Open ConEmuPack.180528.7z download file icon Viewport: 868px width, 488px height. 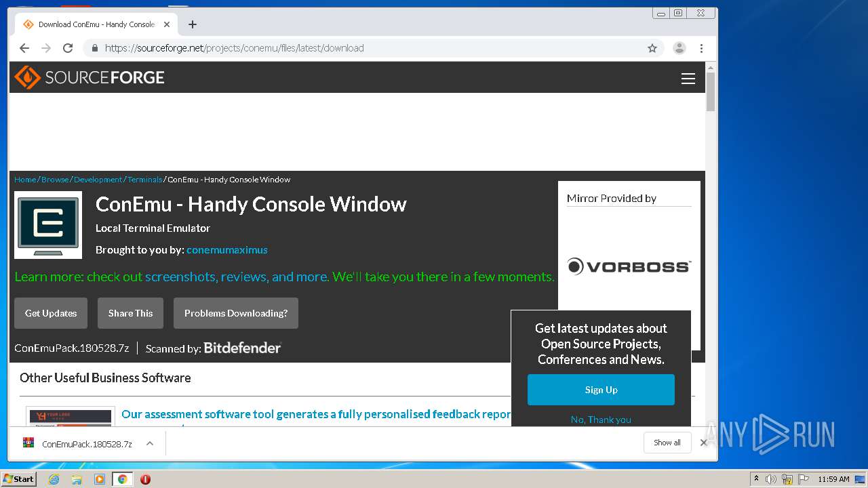28,443
